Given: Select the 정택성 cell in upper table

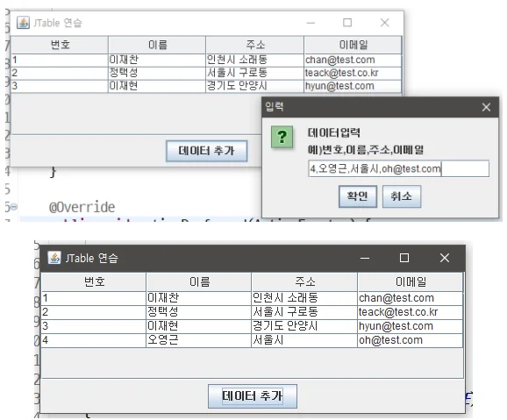Looking at the screenshot, I should click(x=157, y=73).
